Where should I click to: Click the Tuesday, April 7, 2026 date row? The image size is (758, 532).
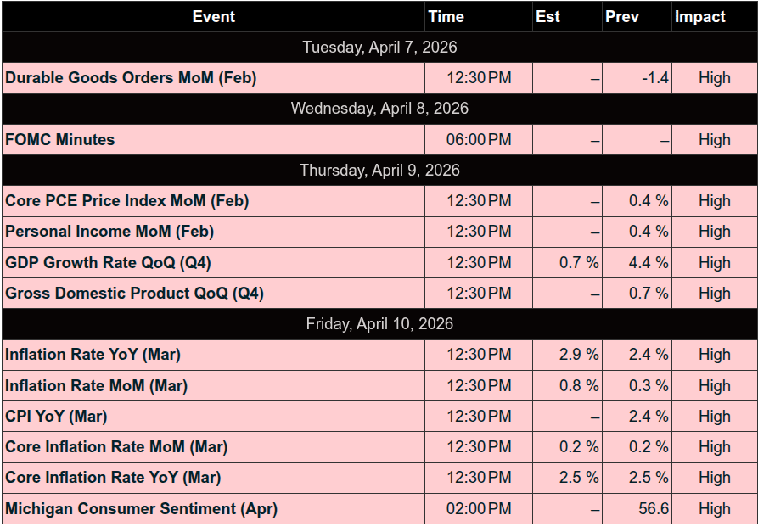tap(379, 48)
